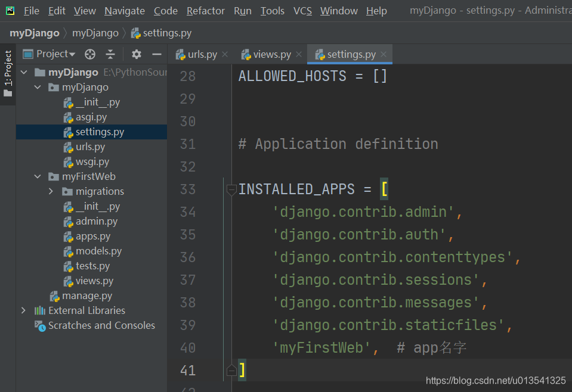The image size is (572, 392).
Task: Open the Code menu
Action: [x=166, y=11]
